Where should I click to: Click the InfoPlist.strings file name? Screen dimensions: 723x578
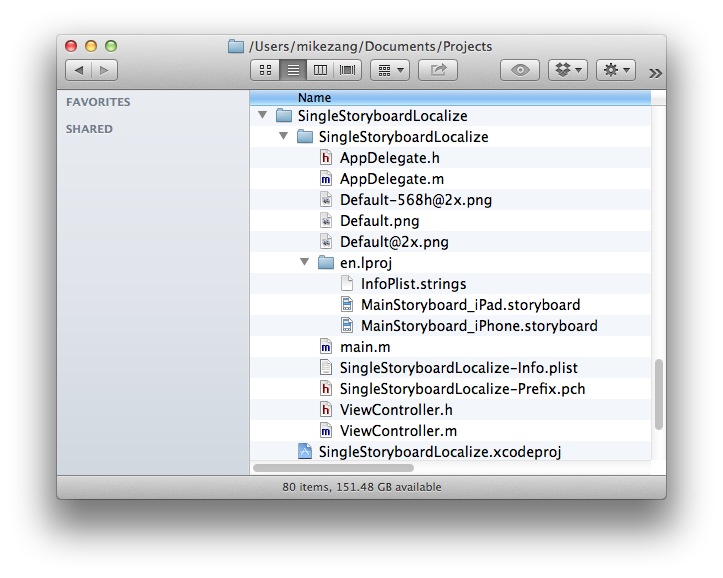[414, 284]
